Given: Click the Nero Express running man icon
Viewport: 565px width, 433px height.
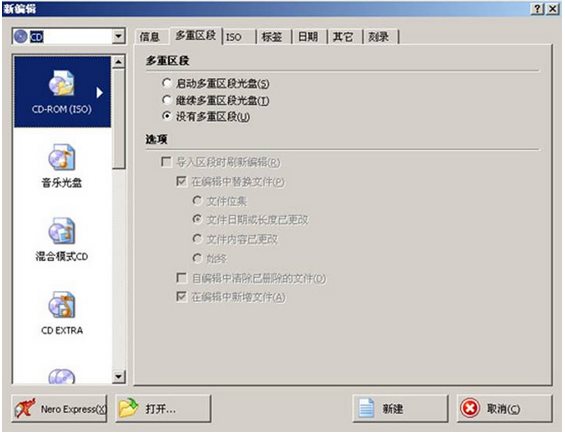Looking at the screenshot, I should point(25,409).
